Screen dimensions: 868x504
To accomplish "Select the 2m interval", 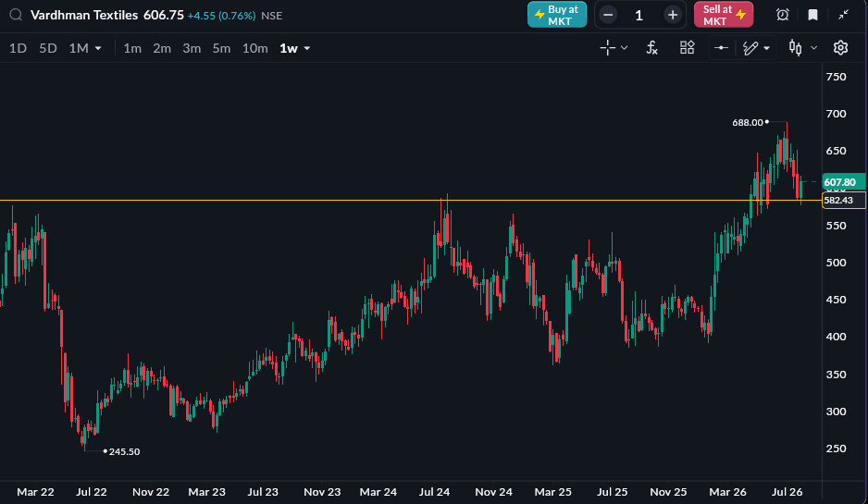I will click(x=162, y=48).
